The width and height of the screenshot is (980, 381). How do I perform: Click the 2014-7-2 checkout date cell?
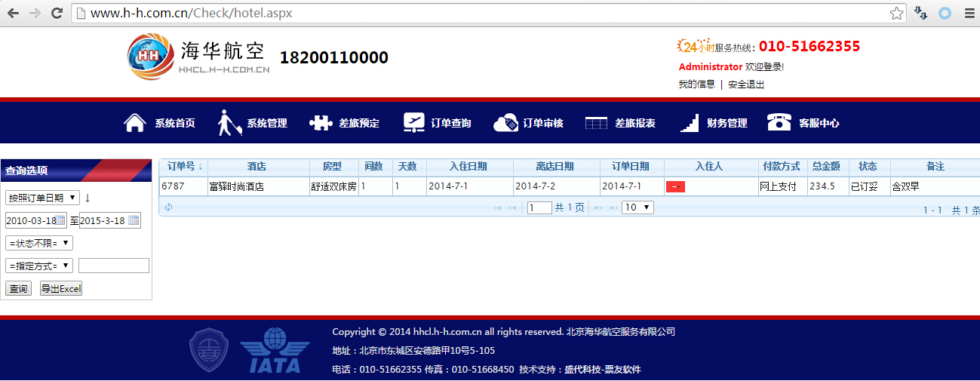pyautogui.click(x=557, y=186)
